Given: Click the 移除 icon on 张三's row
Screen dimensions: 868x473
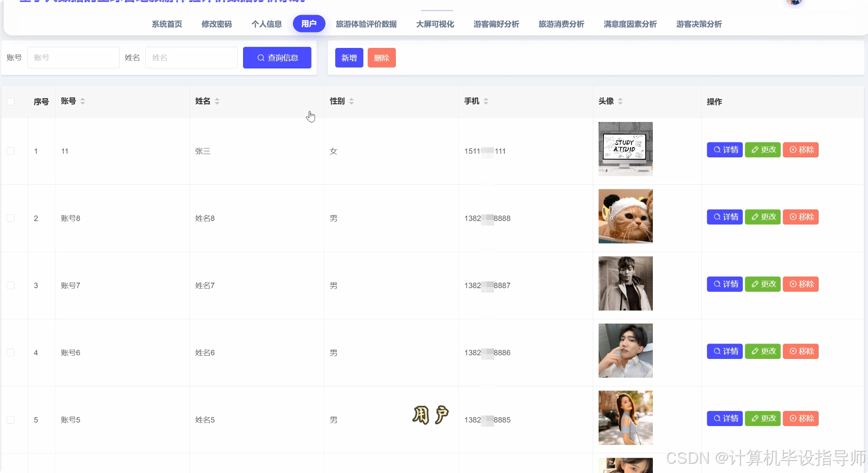Looking at the screenshot, I should (x=792, y=149).
